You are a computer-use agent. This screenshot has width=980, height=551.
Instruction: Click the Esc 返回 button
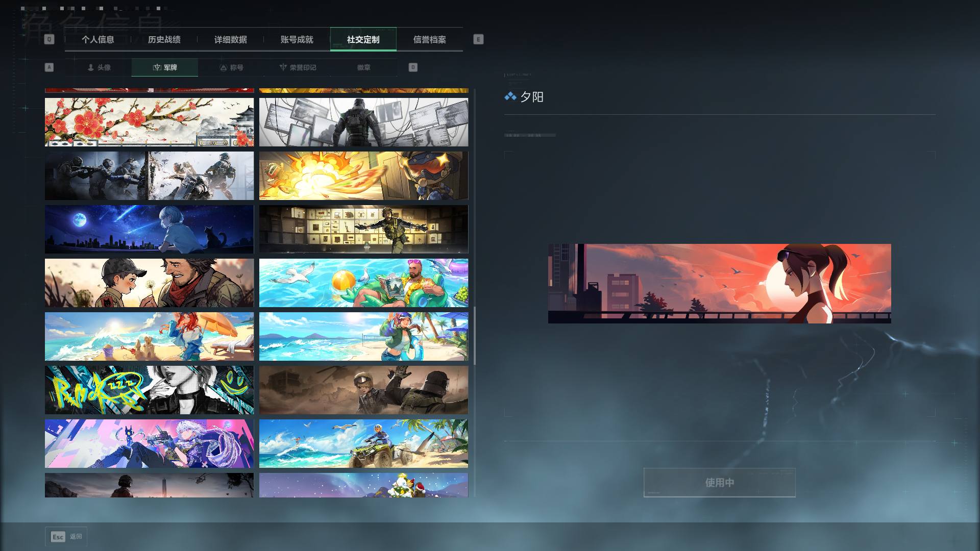click(66, 537)
